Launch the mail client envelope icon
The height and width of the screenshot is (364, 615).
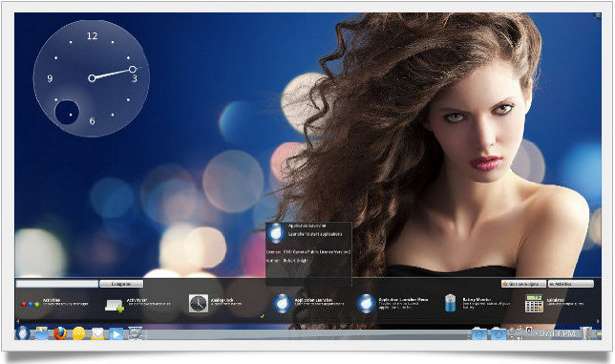pos(98,334)
